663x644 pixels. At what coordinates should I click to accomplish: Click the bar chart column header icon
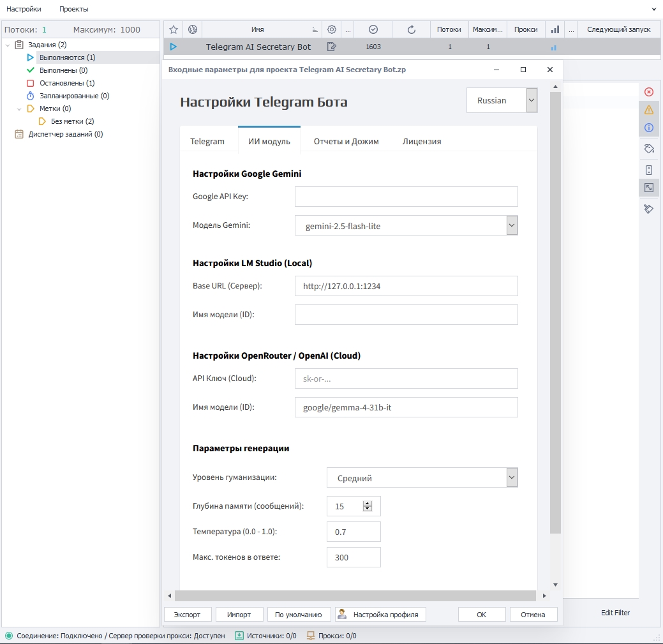coord(555,29)
